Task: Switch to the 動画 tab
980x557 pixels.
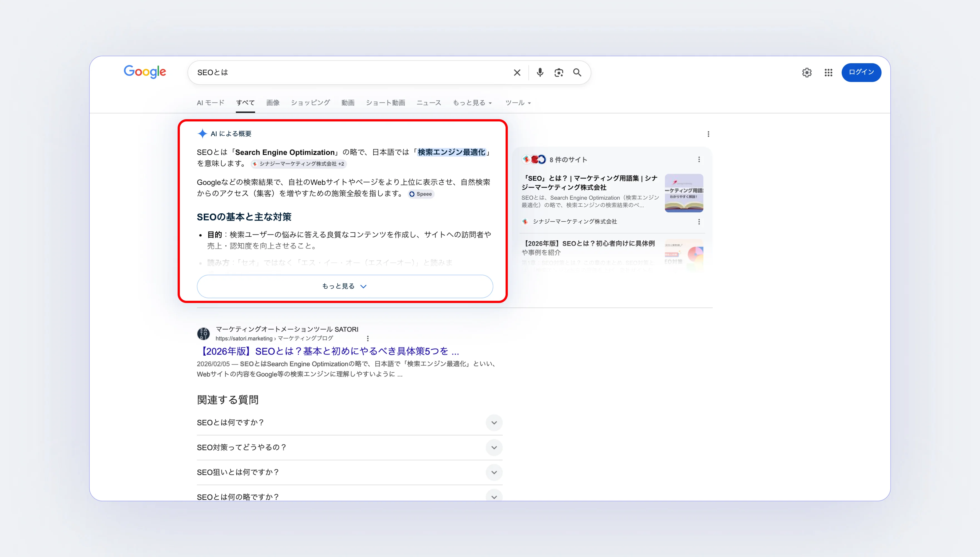Action: point(347,103)
